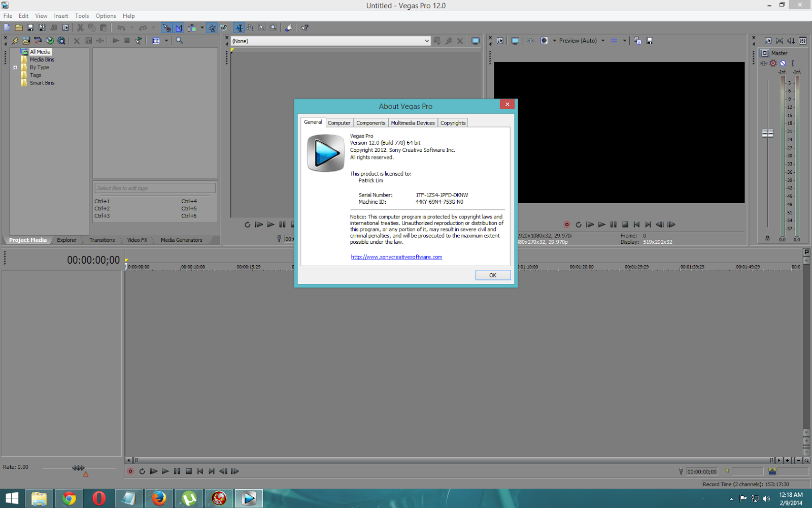Open the preview Overlays grid dropdown arrow
The width and height of the screenshot is (812, 508).
(624, 41)
